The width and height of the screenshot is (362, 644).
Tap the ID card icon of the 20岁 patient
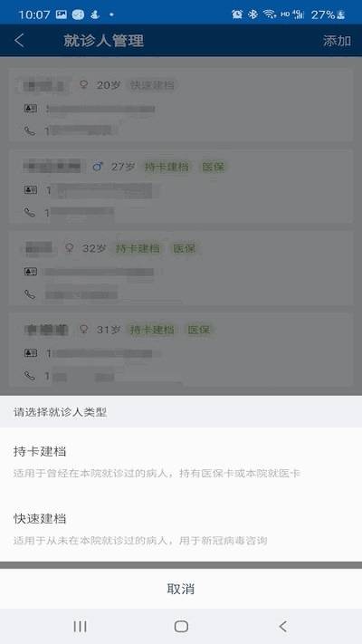pos(30,109)
